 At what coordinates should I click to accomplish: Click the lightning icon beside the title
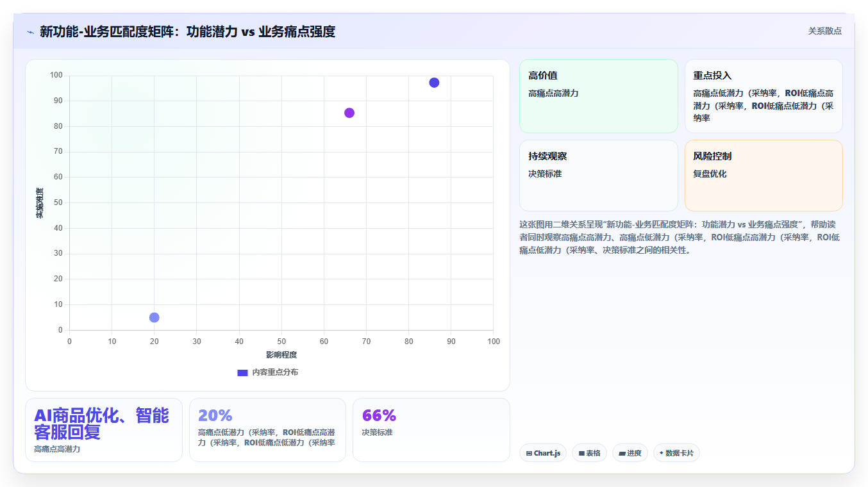pos(30,32)
